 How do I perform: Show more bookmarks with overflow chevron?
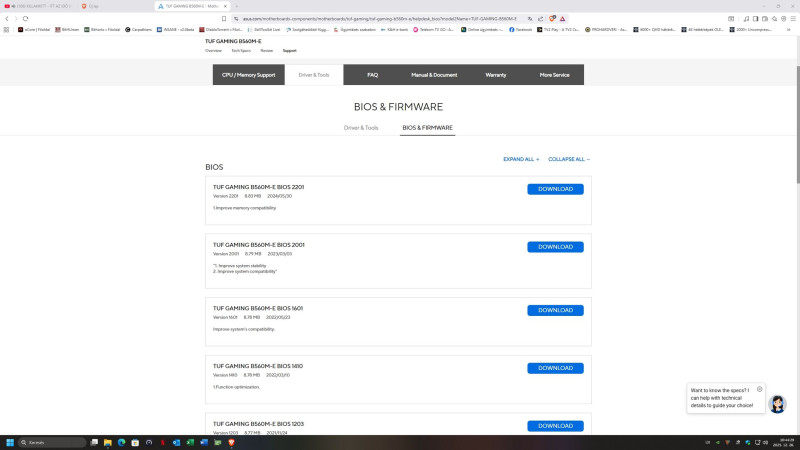click(788, 30)
